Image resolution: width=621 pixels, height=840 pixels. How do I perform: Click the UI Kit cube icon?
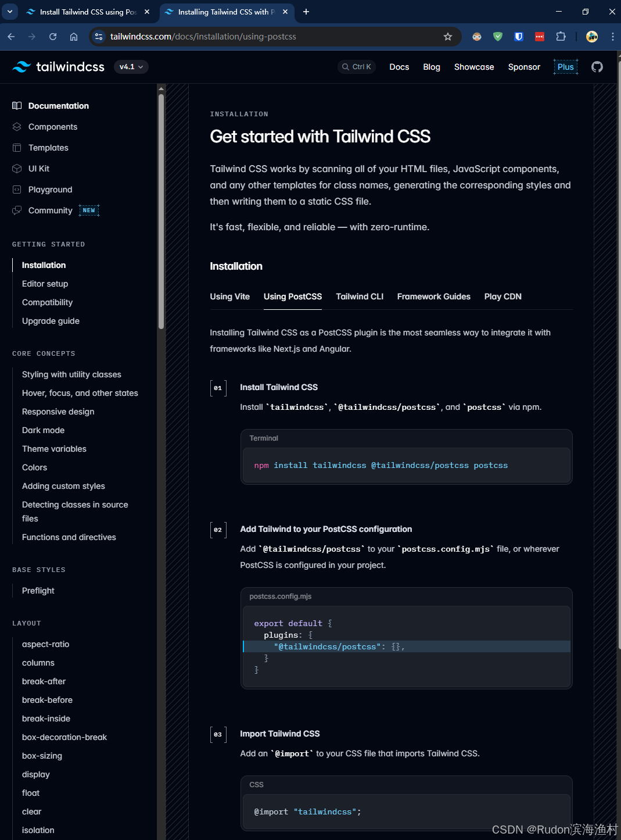[x=17, y=169]
